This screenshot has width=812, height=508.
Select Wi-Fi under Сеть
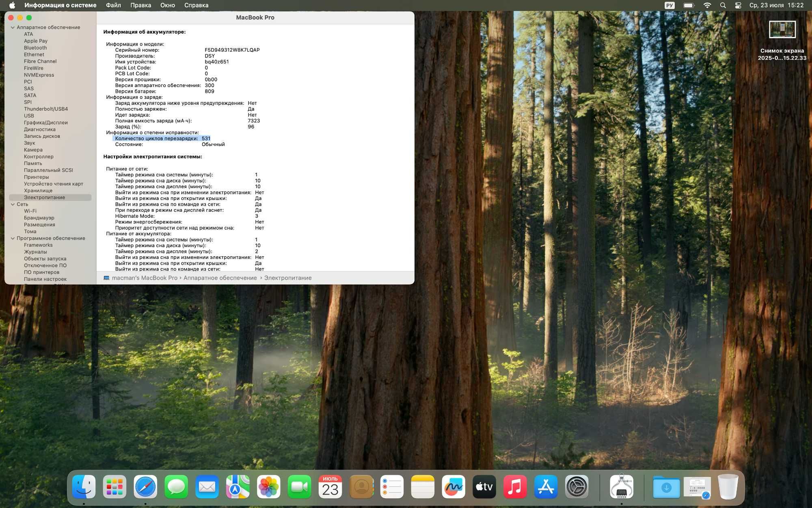coord(30,211)
